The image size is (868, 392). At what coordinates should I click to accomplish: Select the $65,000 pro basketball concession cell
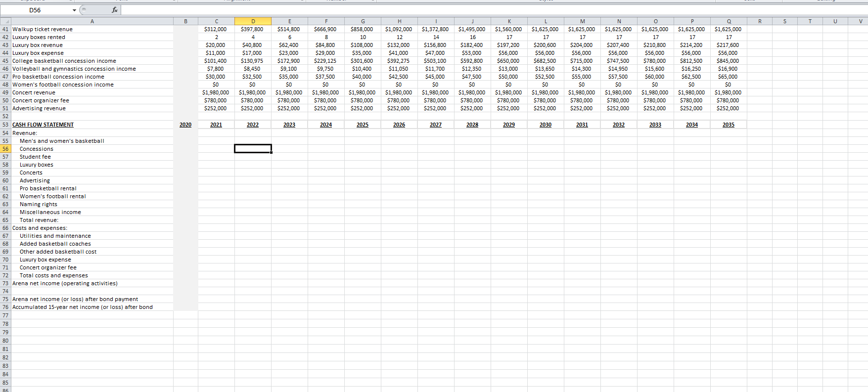click(x=729, y=77)
